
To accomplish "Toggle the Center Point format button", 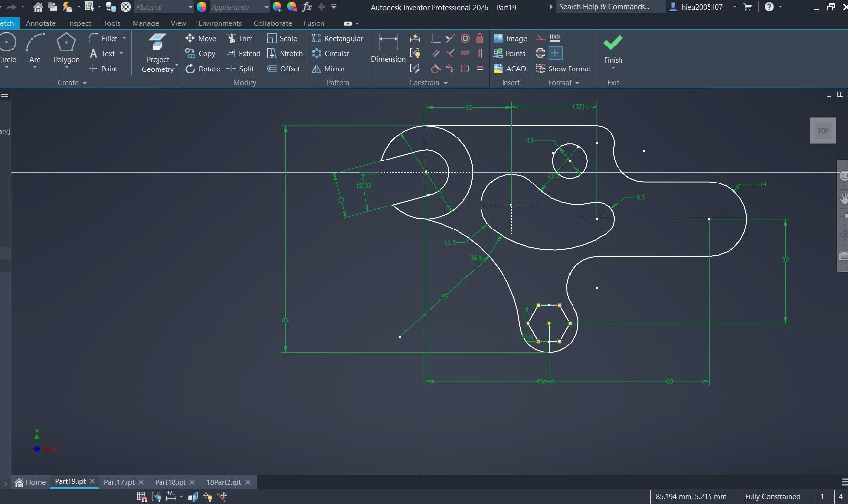I will 555,53.
